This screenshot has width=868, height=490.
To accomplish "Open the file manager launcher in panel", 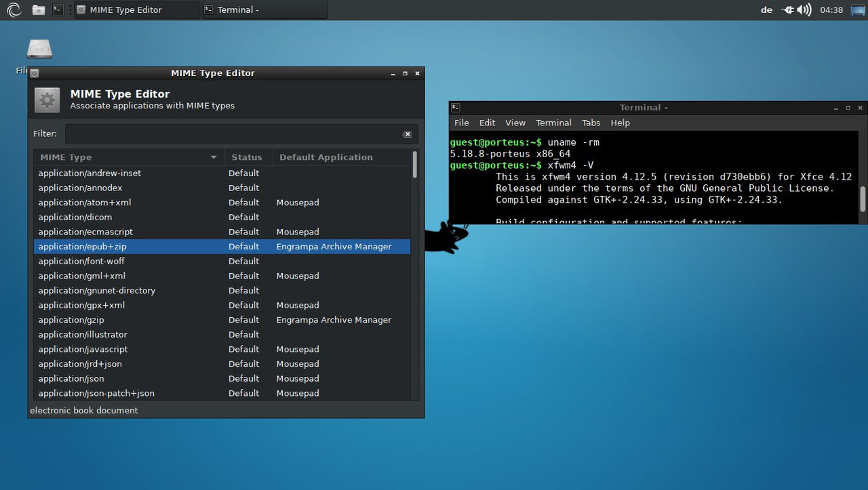I will pos(39,10).
